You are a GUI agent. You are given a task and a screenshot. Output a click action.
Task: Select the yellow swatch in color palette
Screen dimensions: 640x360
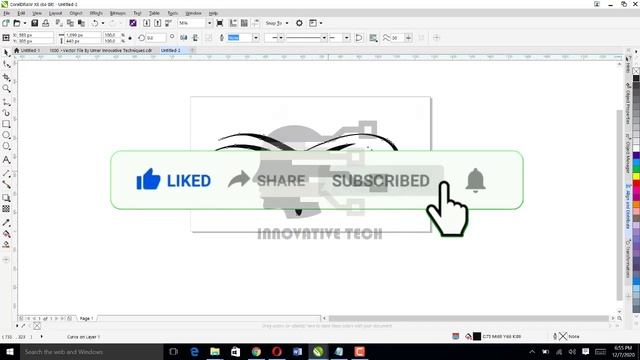[636, 176]
